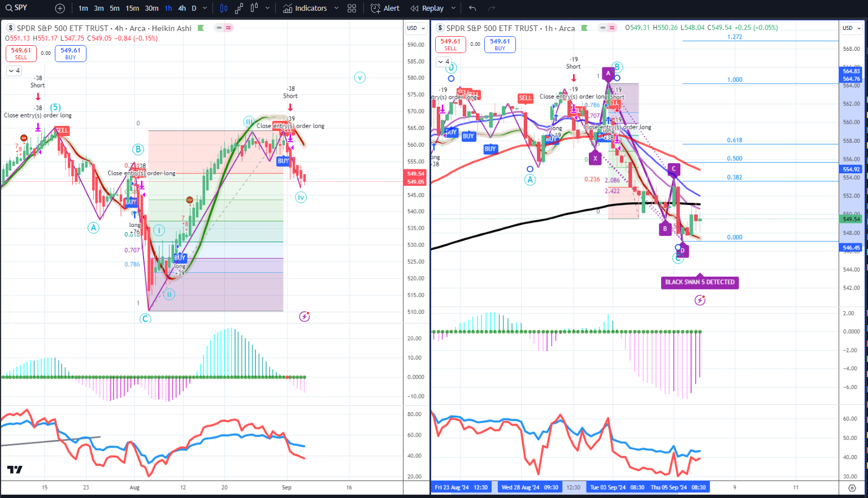Select the 5m timeframe
This screenshot has width=868, height=498.
click(x=115, y=8)
